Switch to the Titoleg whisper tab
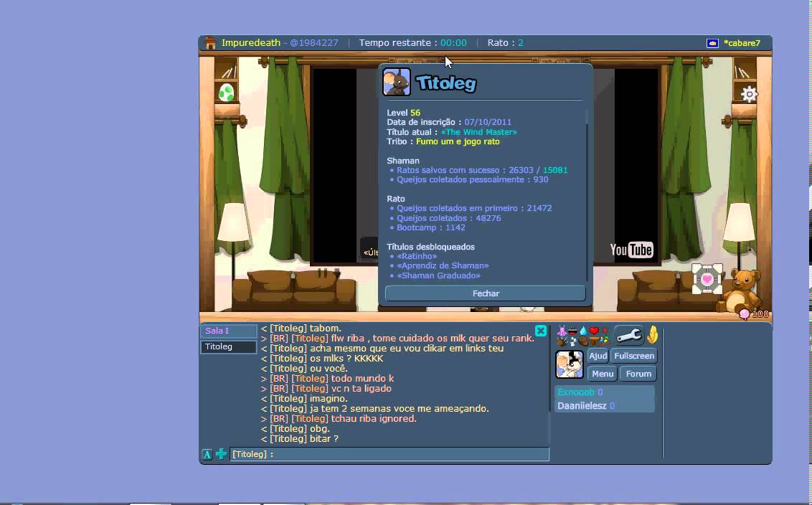Image resolution: width=812 pixels, height=505 pixels. pyautogui.click(x=228, y=347)
